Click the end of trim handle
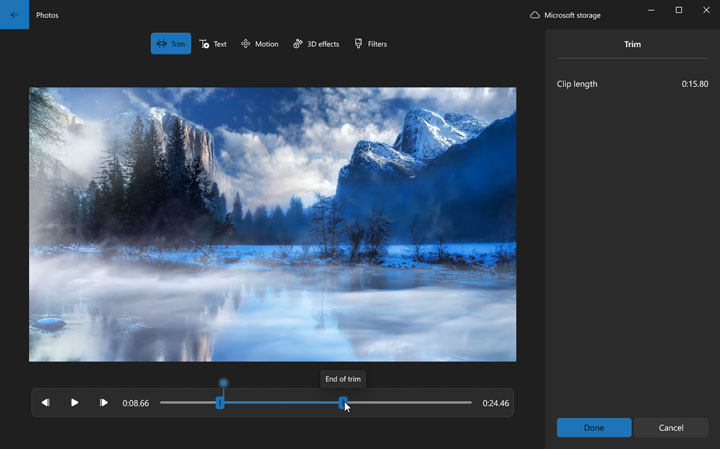The height and width of the screenshot is (449, 720). click(x=343, y=402)
